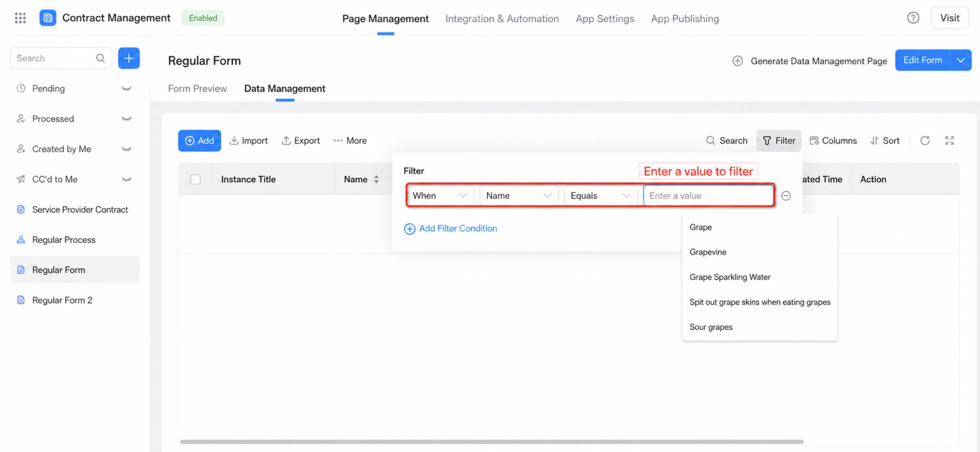Click the blue plus add page button
This screenshot has height=452, width=980.
129,58
